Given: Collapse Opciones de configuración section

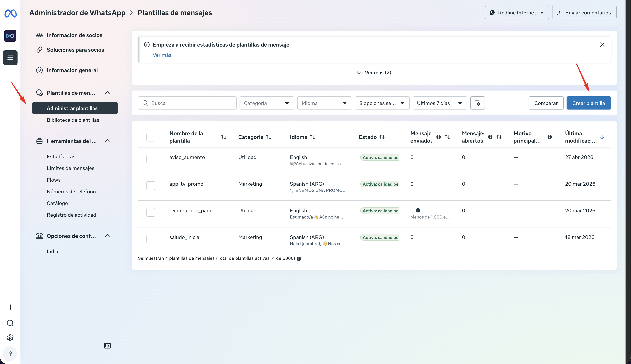Looking at the screenshot, I should coord(108,236).
